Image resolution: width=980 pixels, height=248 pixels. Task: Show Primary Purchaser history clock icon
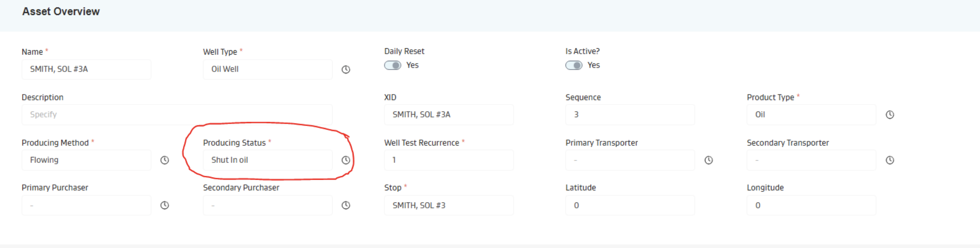(165, 205)
